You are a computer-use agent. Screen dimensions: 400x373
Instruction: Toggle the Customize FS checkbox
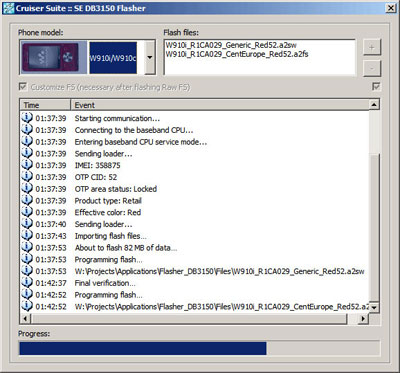click(x=23, y=87)
